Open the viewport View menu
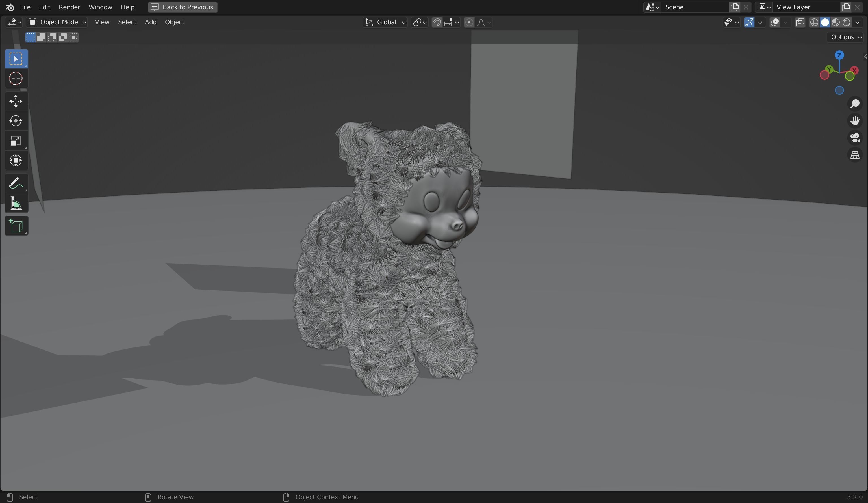868x503 pixels. point(102,22)
